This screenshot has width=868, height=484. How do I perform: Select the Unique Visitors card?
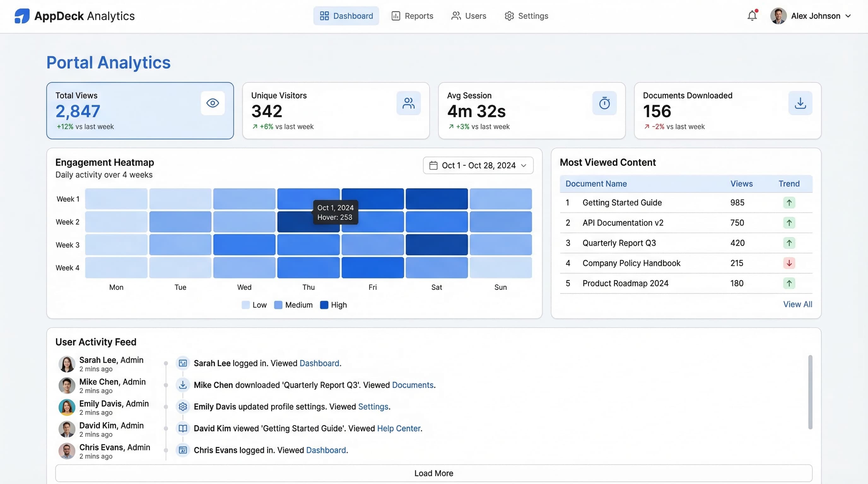pyautogui.click(x=336, y=111)
